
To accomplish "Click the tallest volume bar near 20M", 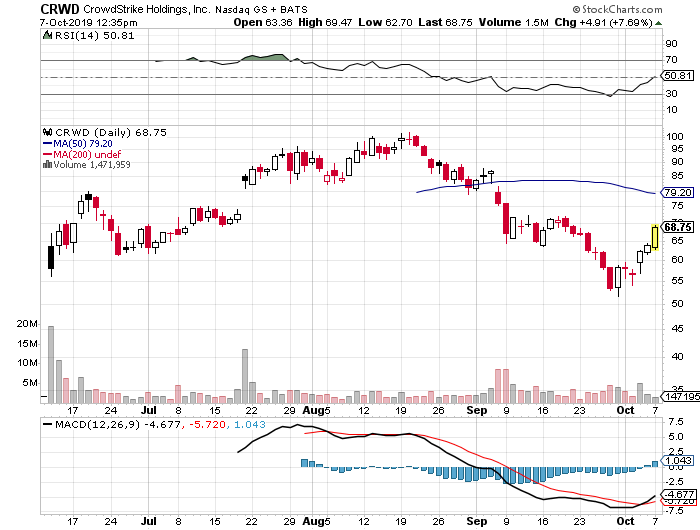I will (x=51, y=364).
